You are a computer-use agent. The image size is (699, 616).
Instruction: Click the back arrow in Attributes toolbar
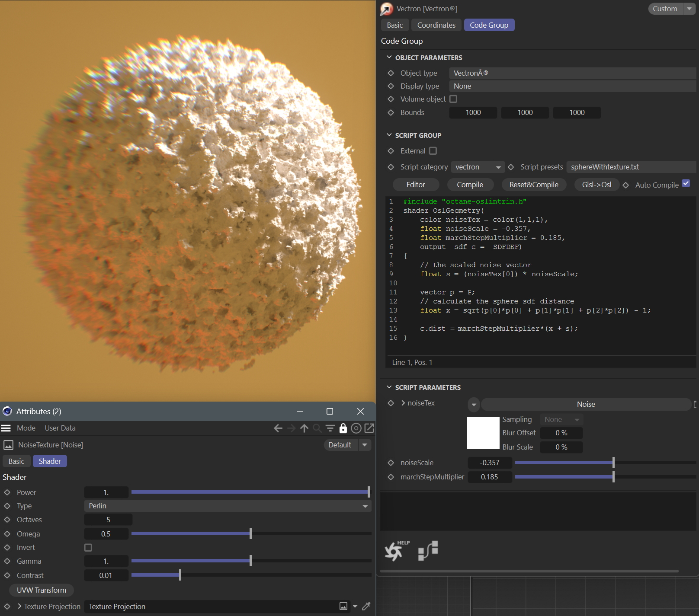tap(278, 428)
